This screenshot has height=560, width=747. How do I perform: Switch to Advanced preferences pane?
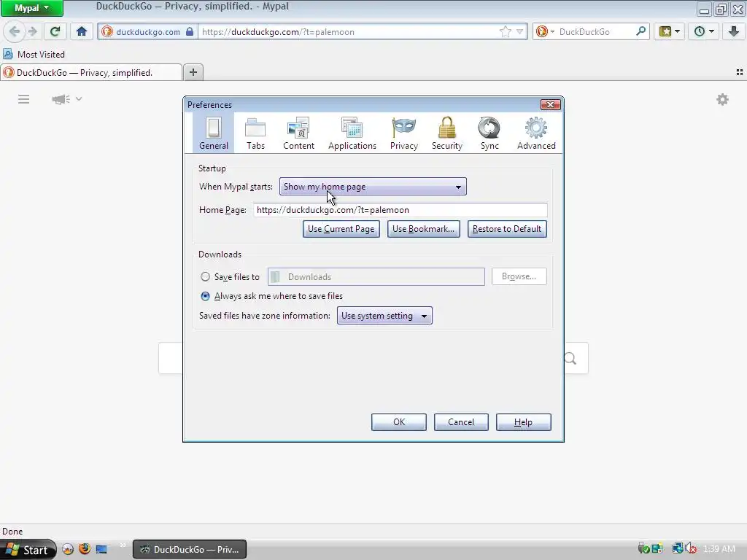coord(536,133)
